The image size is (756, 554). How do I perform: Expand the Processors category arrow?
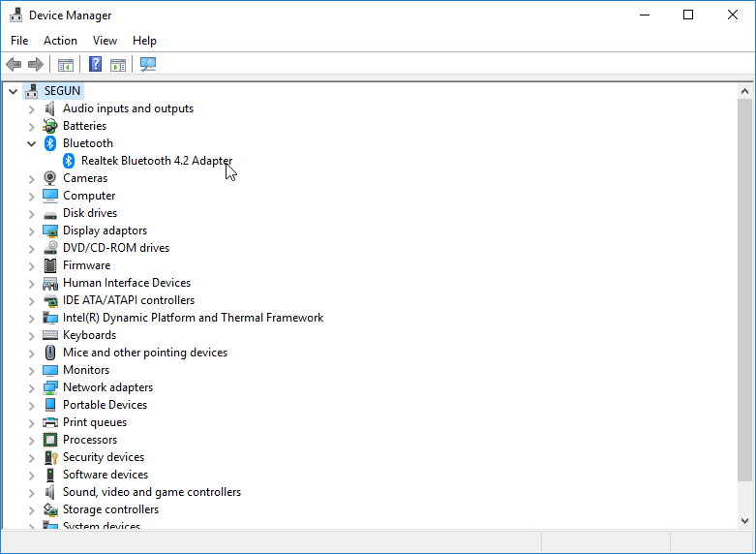point(31,441)
